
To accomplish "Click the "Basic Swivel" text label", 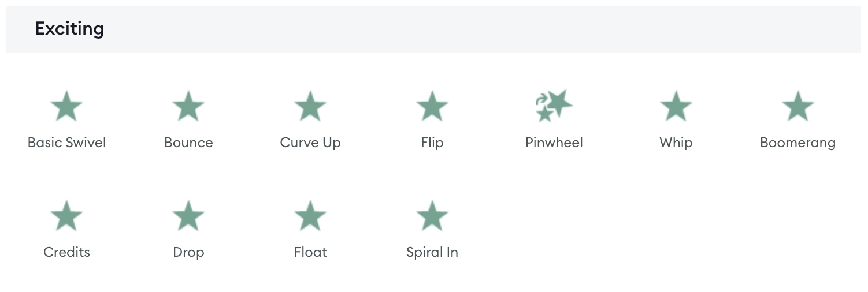I will click(67, 143).
